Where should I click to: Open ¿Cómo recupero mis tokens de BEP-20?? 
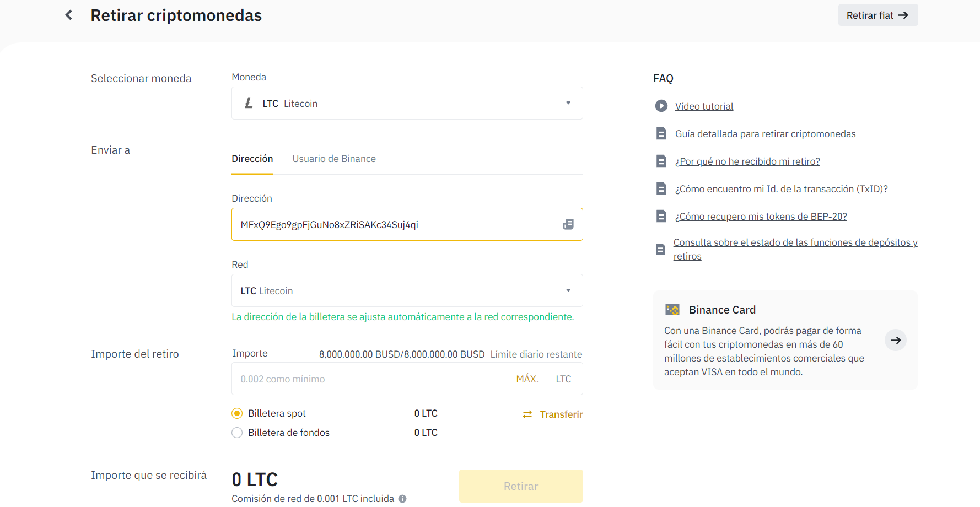coord(761,217)
